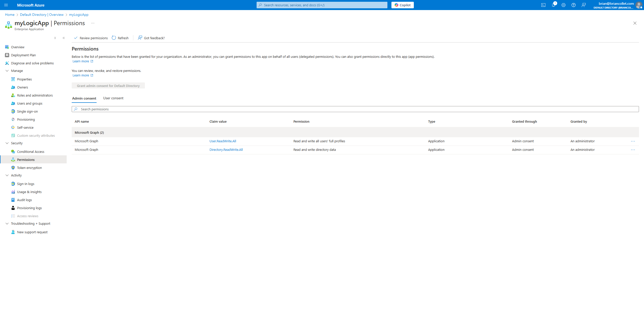Open Sign-in logs
644x323 pixels.
pos(26,184)
